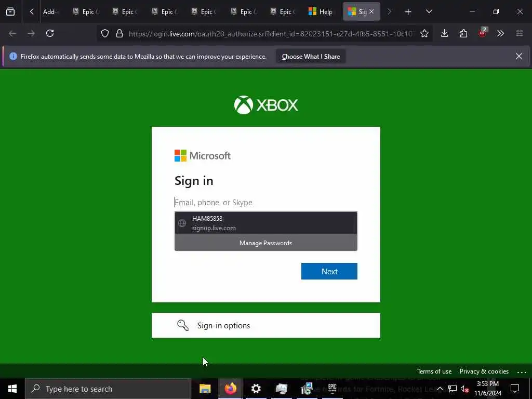Viewport: 532px width, 399px height.
Task: Open Firefox application hamburger menu
Action: [519, 33]
